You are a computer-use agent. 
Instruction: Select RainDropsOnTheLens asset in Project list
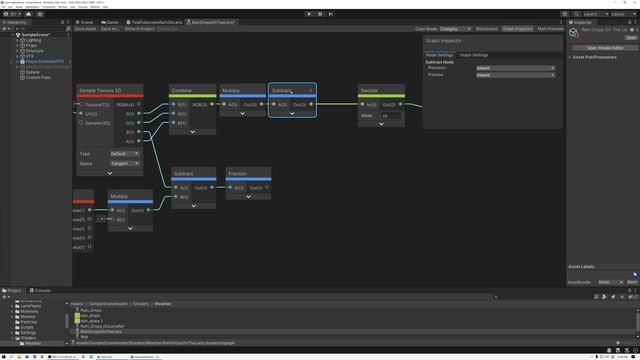[x=101, y=332]
